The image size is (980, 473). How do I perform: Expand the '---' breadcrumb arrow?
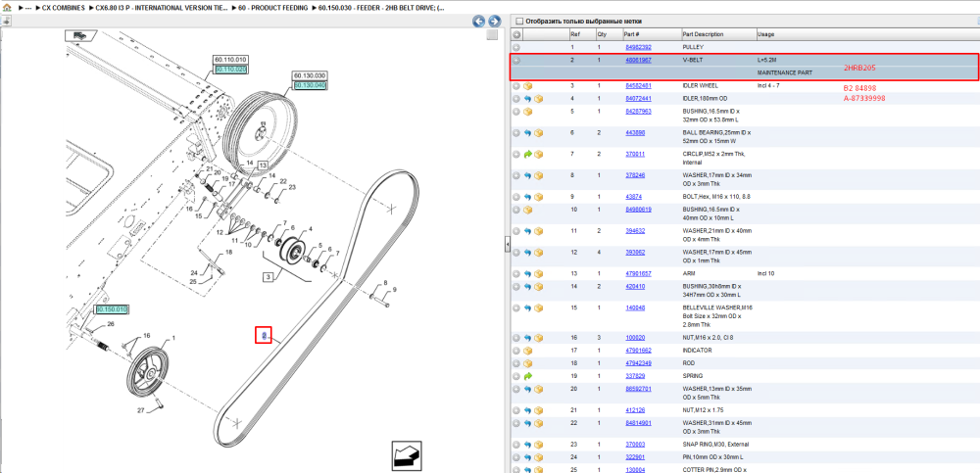tap(21, 8)
